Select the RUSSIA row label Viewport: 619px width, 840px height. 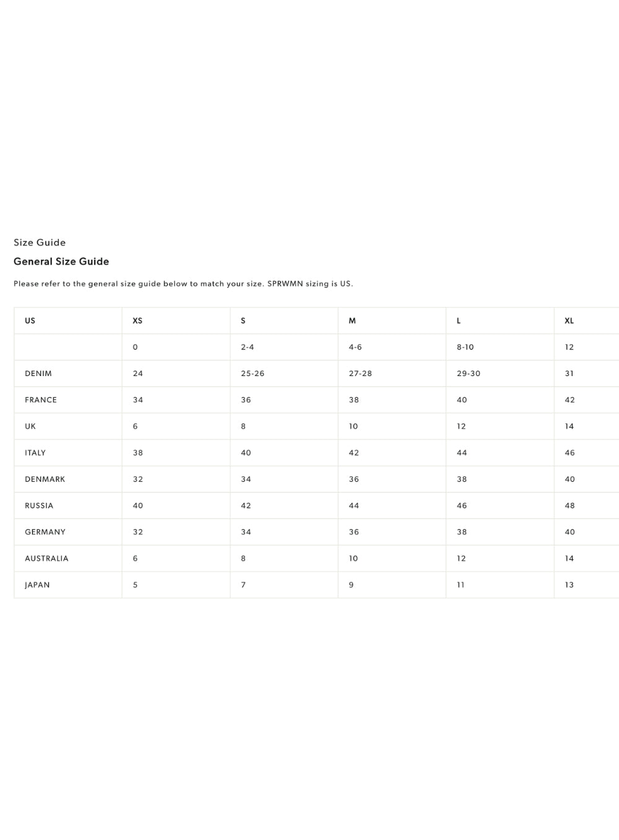[39, 506]
